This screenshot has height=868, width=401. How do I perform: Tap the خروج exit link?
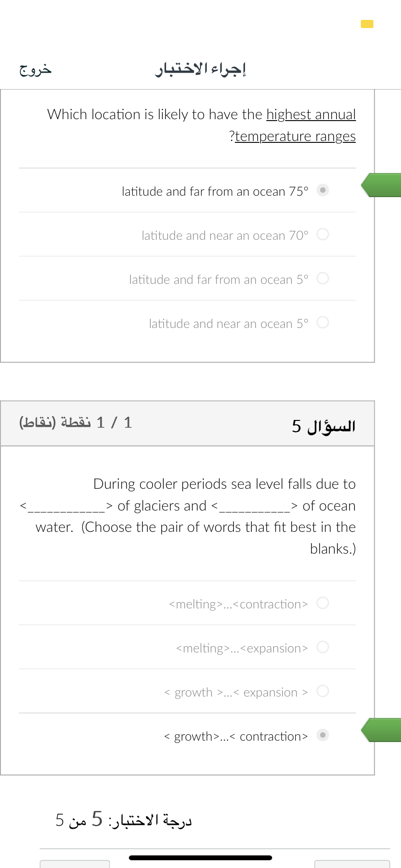point(35,70)
